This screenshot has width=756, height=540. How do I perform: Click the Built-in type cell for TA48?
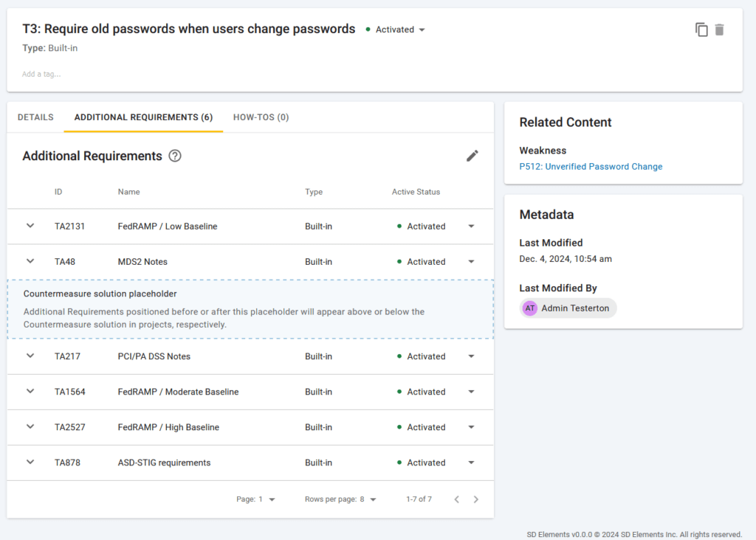(318, 262)
